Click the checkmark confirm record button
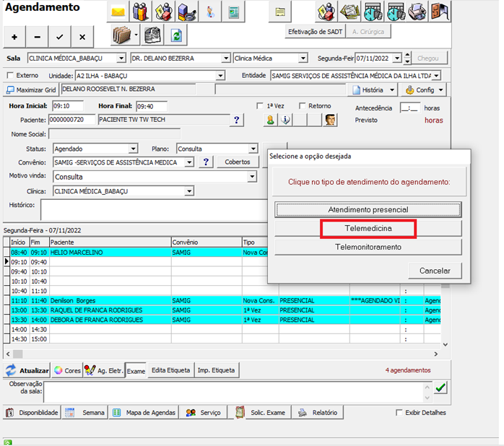The width and height of the screenshot is (504, 446). pyautogui.click(x=59, y=37)
